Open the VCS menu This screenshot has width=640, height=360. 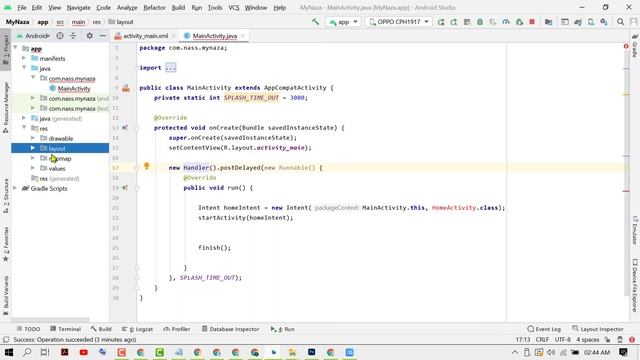pyautogui.click(x=233, y=7)
